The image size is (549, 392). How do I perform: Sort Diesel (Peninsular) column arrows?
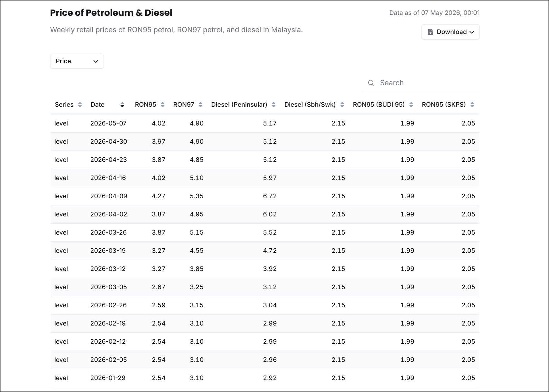tap(274, 105)
